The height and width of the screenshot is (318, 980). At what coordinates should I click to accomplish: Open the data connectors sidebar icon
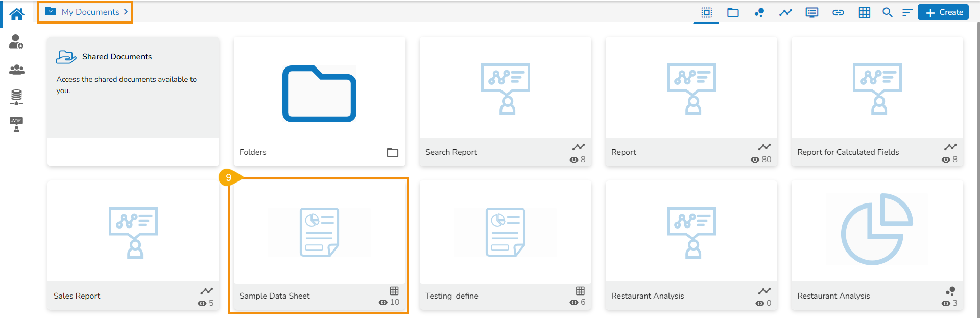coord(16,97)
